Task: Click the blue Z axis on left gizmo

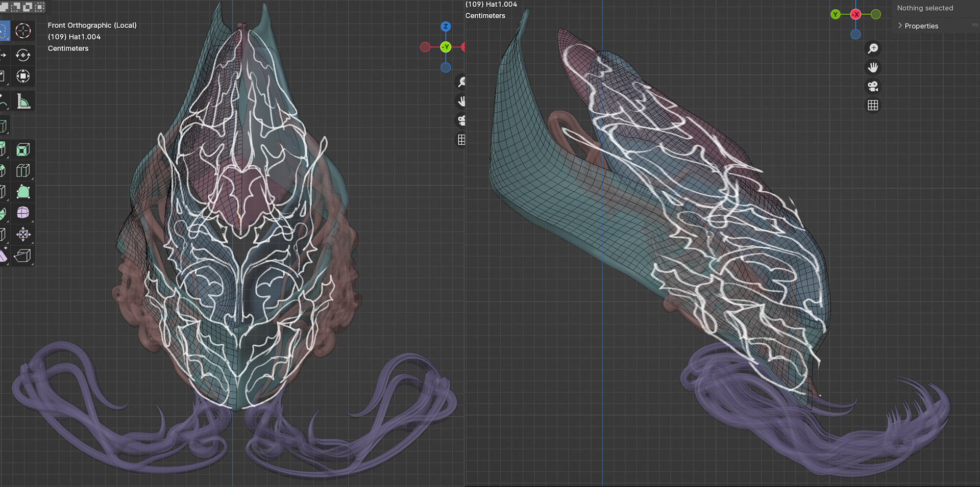Action: [x=446, y=27]
